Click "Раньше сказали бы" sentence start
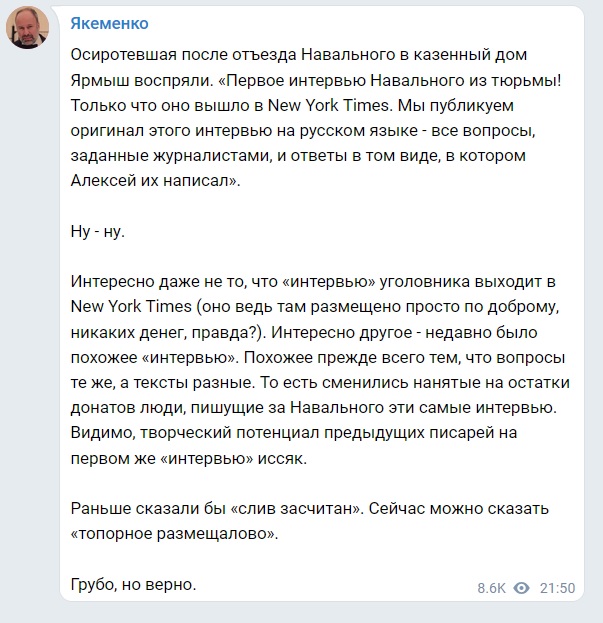Viewport: 603px width, 623px height. (x=148, y=509)
